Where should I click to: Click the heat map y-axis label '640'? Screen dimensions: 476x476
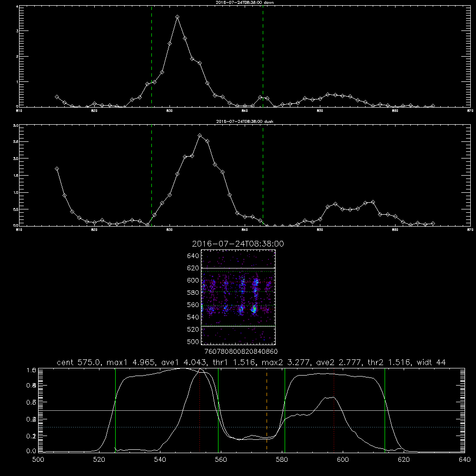tap(193, 256)
